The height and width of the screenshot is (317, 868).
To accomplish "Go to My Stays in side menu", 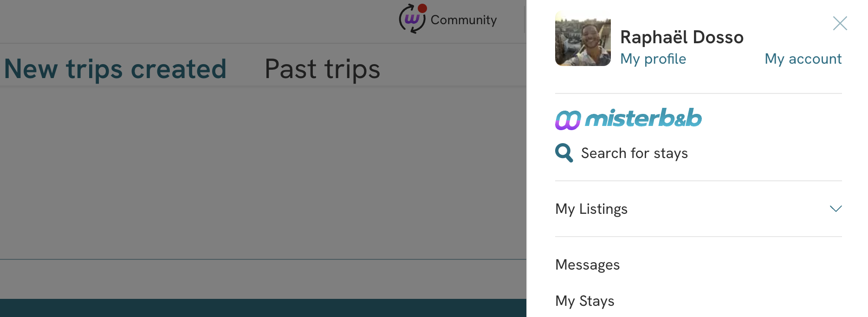I will [x=584, y=301].
